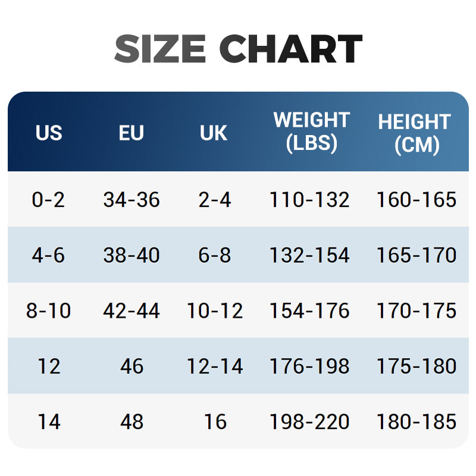476x476 pixels.
Task: Click weight range 198-220 cell
Action: point(309,422)
